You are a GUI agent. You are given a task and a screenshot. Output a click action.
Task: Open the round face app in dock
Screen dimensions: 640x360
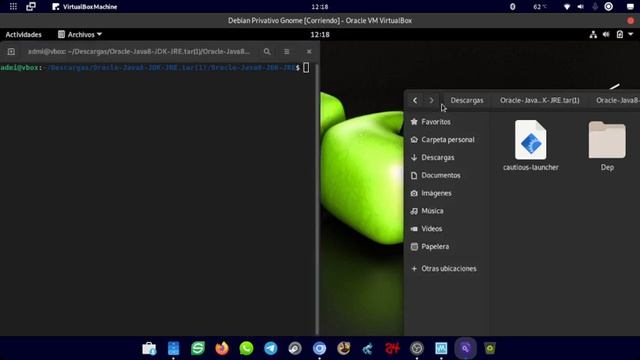coord(344,348)
